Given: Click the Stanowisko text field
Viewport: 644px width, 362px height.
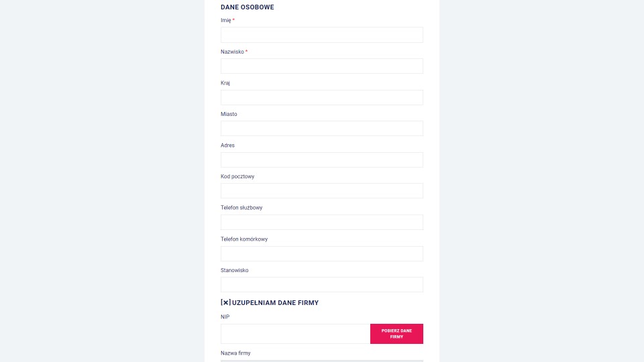Looking at the screenshot, I should (321, 284).
